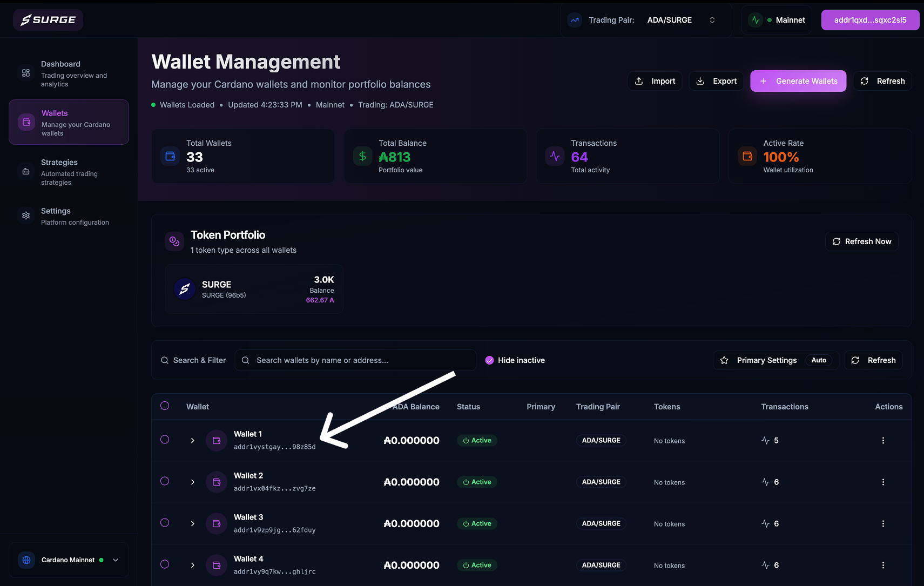
Task: Open the Trading Pair ADA/SURGE dropdown
Action: (646, 20)
